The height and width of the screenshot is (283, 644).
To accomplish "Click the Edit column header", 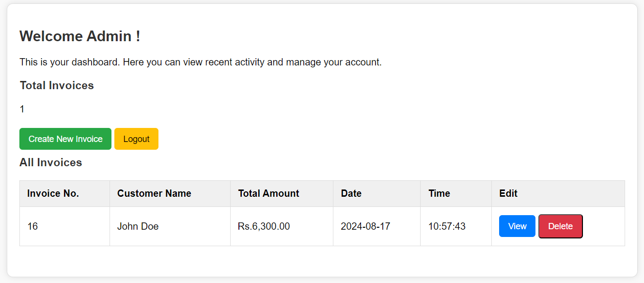I will 508,193.
